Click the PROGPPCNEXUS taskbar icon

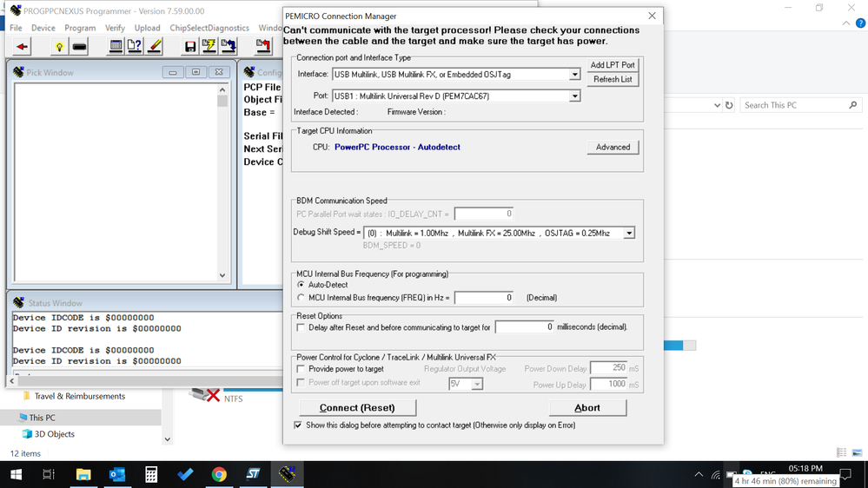point(287,474)
